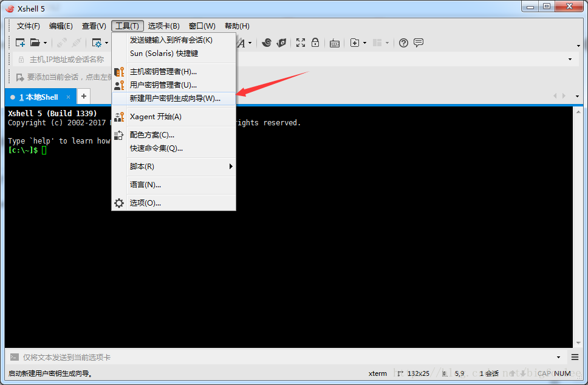Screen dimensions: 588x385
Task: Expand the compose bar dropdown arrow
Action: point(558,357)
